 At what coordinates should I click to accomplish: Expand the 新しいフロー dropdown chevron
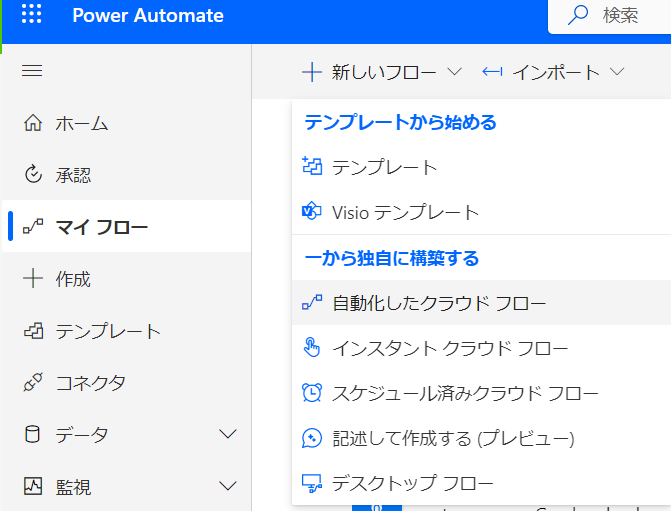pyautogui.click(x=454, y=71)
